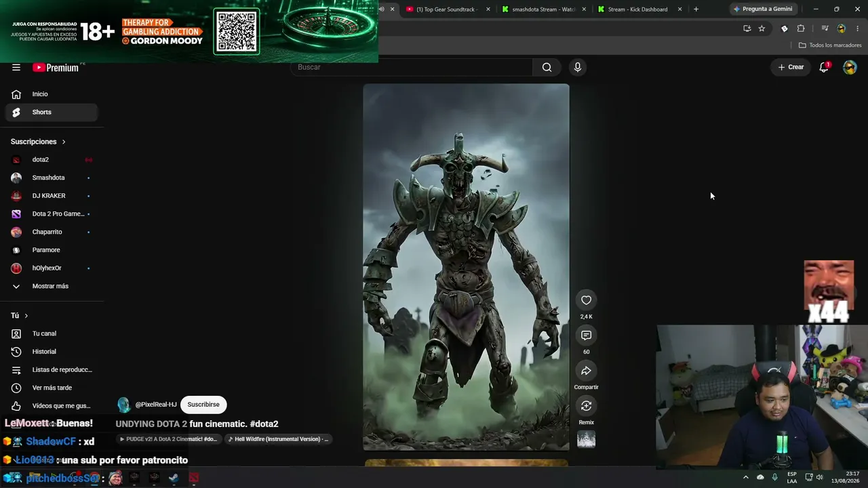Click the microphone tray icon
The image size is (868, 488).
point(774,477)
